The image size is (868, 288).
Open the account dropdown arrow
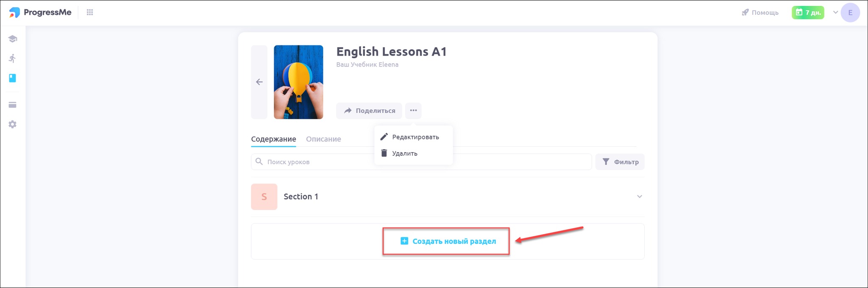[835, 12]
